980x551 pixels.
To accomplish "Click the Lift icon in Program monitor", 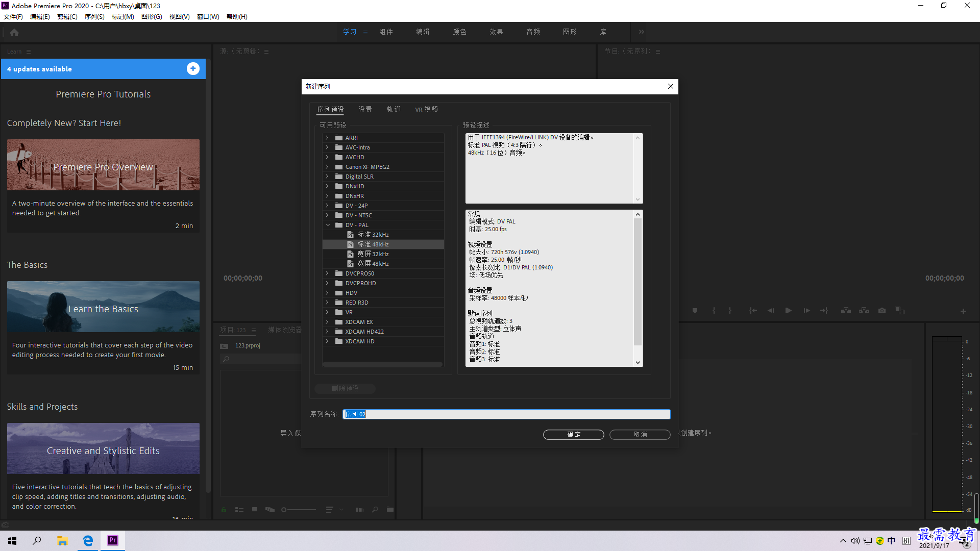I will 846,310.
